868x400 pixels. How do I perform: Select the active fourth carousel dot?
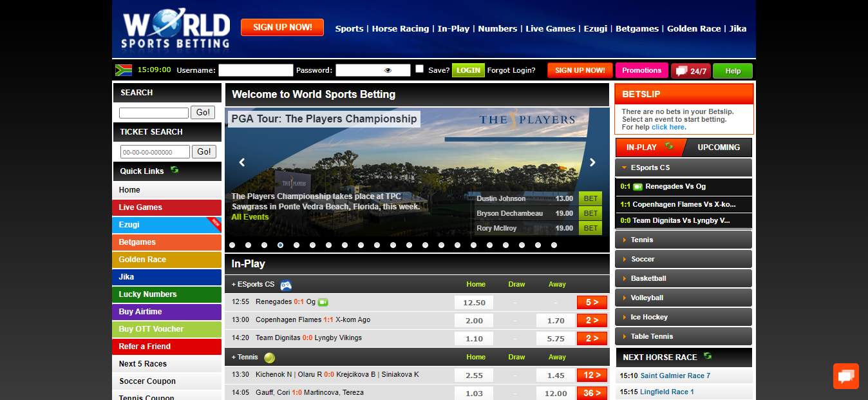point(280,245)
